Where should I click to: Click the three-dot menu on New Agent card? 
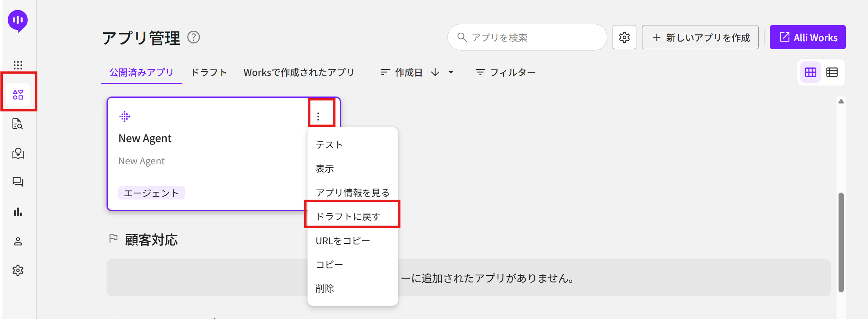click(318, 116)
